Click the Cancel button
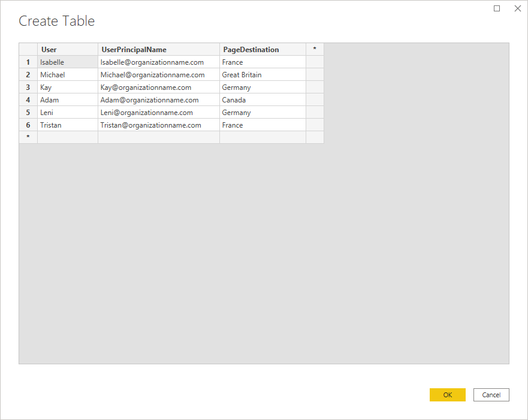 (491, 395)
